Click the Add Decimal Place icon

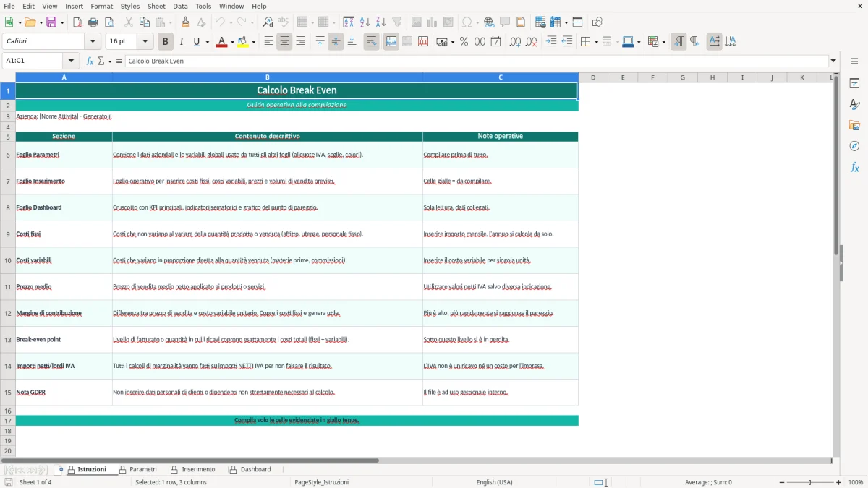(515, 42)
